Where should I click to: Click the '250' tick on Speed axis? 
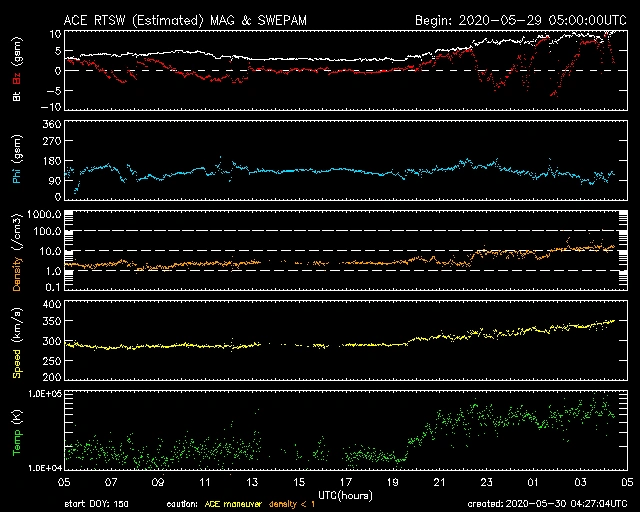tap(52, 361)
